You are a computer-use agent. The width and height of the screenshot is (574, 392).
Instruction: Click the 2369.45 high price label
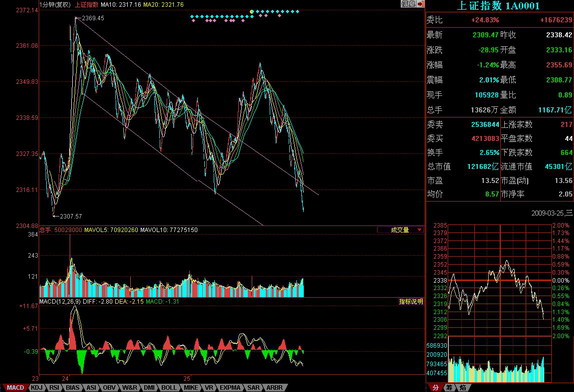coord(93,18)
